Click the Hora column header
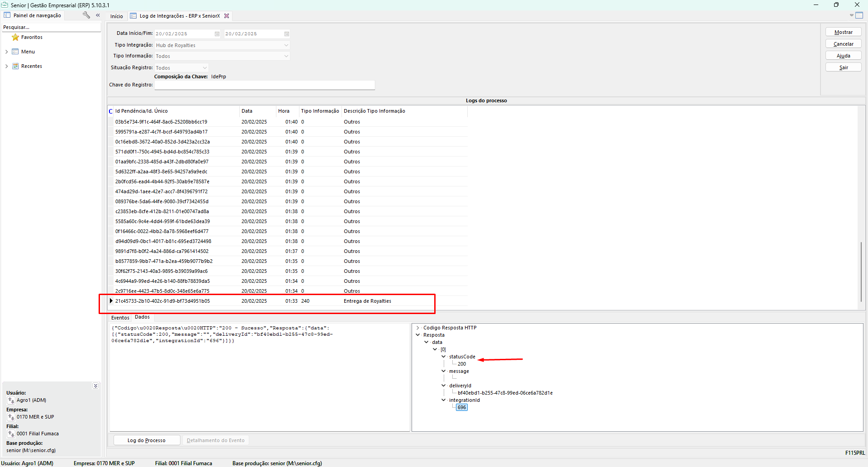This screenshot has height=467, width=868. (288, 111)
